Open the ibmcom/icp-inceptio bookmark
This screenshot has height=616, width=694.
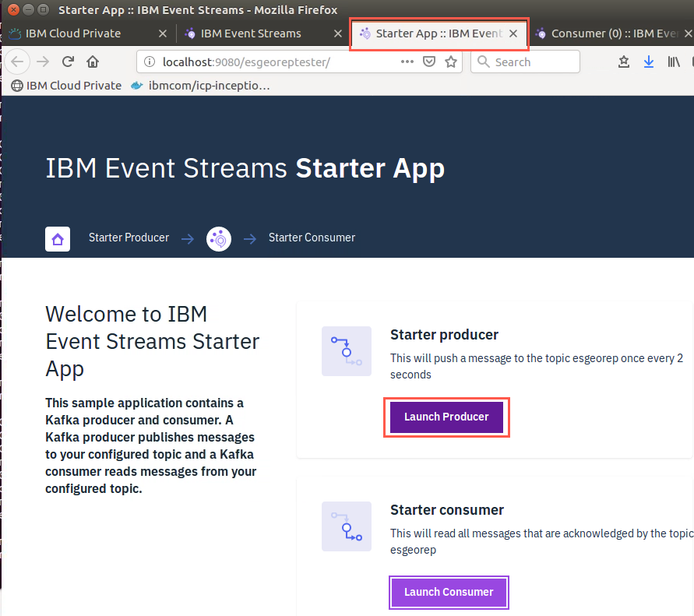coord(200,86)
